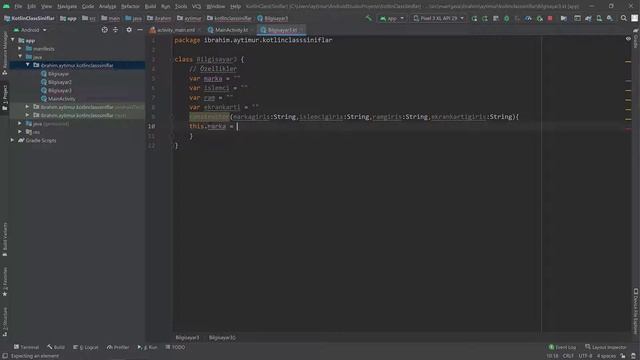Open the TODO tool window
640x360 pixels.
(175, 347)
